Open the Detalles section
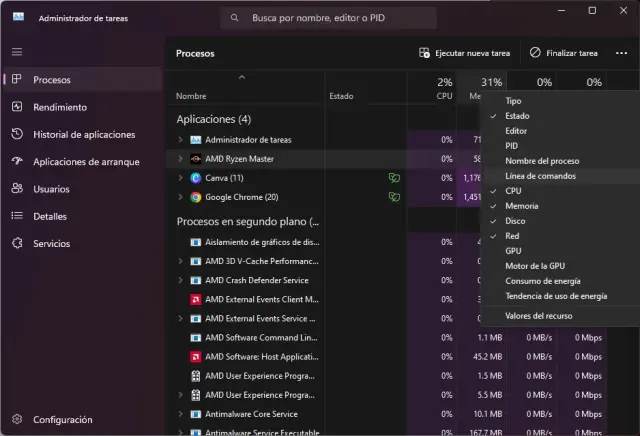This screenshot has width=640, height=436. pos(50,215)
